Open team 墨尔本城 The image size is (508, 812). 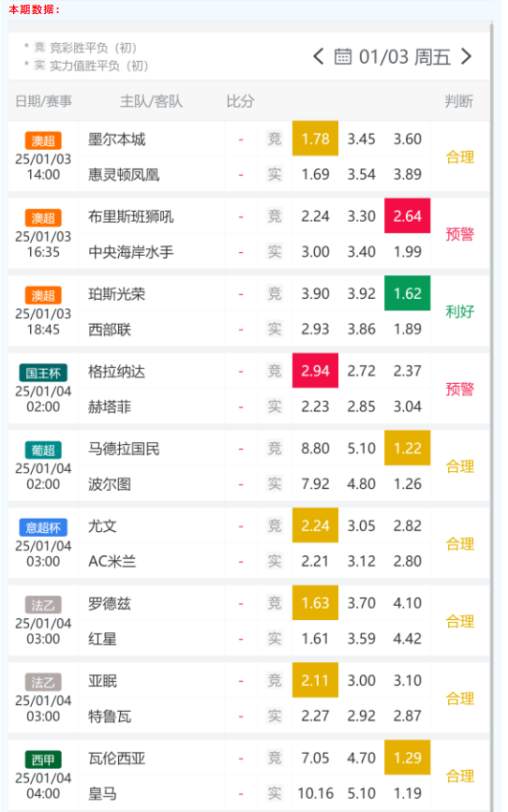coord(116,140)
